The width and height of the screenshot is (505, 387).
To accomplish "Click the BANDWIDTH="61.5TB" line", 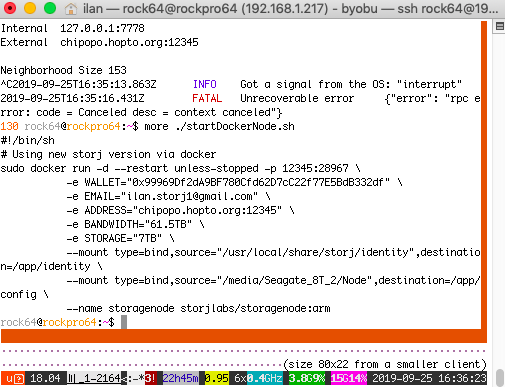I will tap(135, 224).
